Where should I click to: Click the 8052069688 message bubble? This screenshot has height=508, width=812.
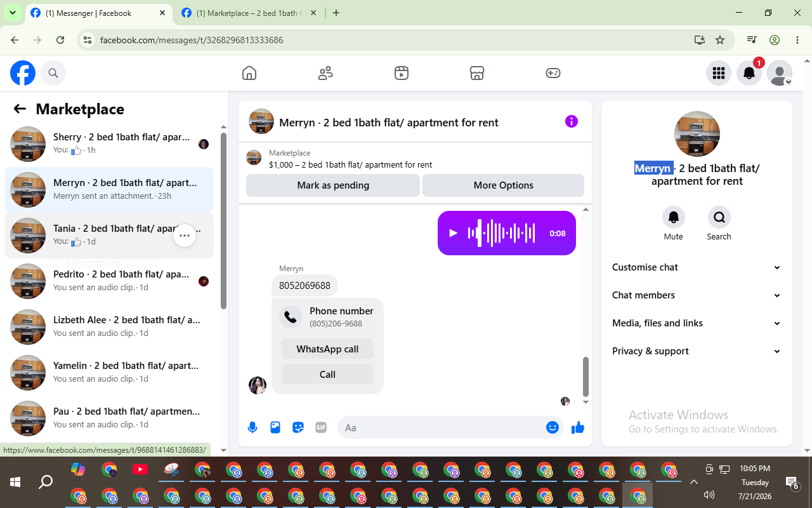click(x=304, y=285)
